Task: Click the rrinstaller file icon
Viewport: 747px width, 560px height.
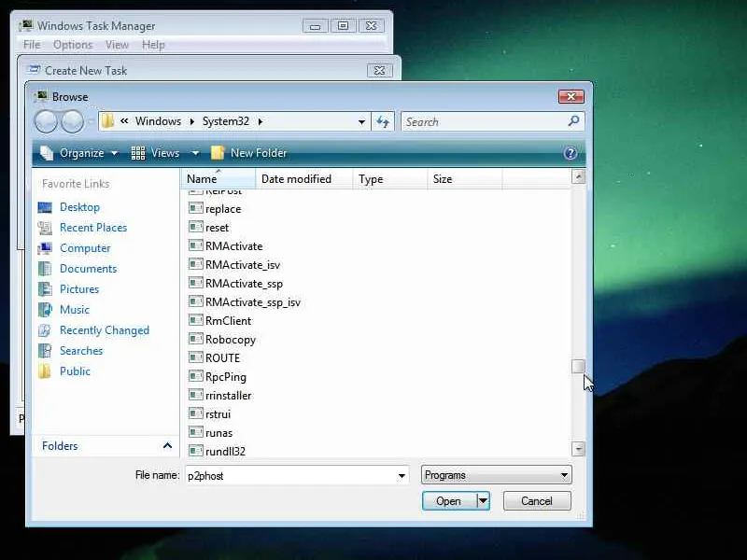Action: [195, 395]
